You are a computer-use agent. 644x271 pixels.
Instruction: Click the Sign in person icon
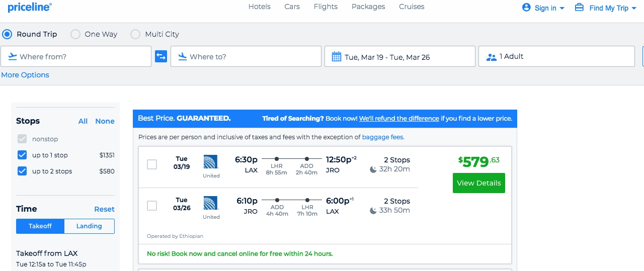[527, 7]
